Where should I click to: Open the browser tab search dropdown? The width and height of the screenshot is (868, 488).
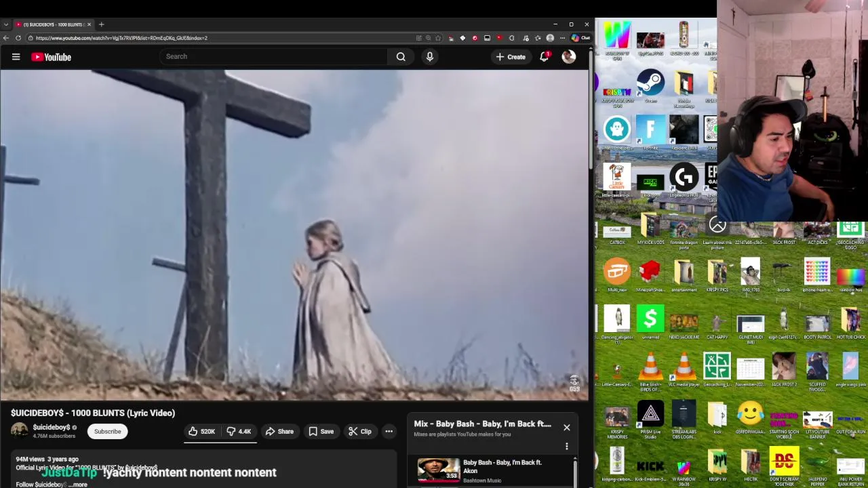pos(6,24)
